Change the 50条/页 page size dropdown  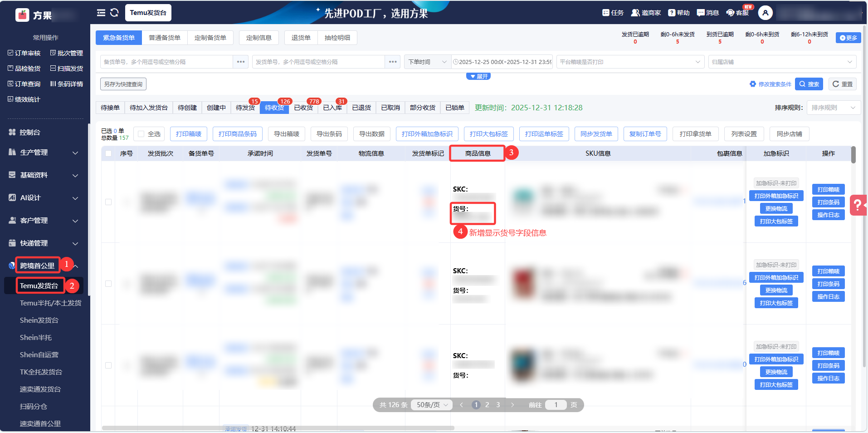point(432,405)
